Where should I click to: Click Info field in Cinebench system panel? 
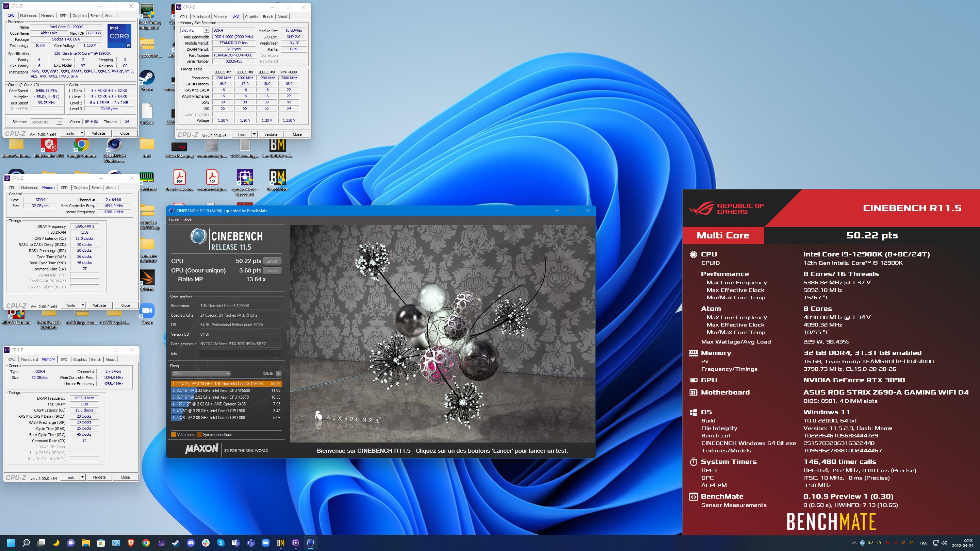(240, 354)
